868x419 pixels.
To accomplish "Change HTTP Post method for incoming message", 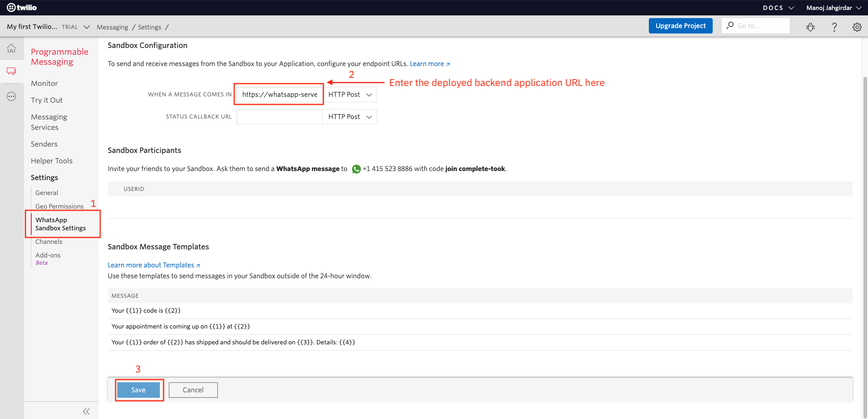I will [350, 95].
